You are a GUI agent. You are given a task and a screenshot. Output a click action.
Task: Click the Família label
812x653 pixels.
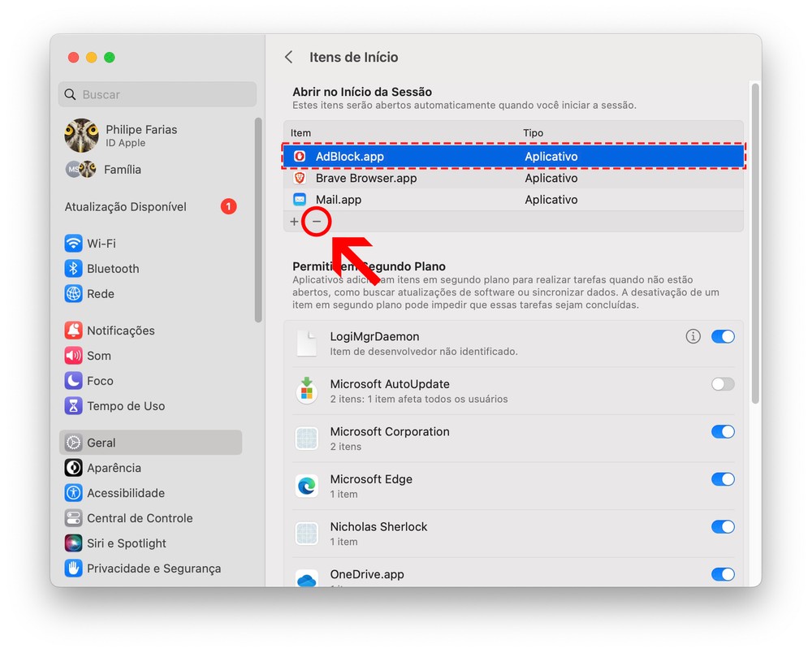point(123,169)
